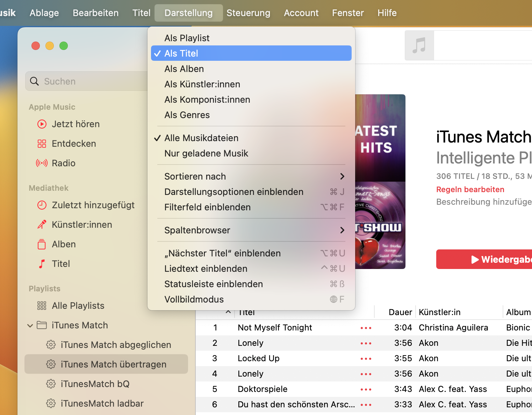This screenshot has width=532, height=415.
Task: Open the Fenster menu
Action: coord(348,13)
